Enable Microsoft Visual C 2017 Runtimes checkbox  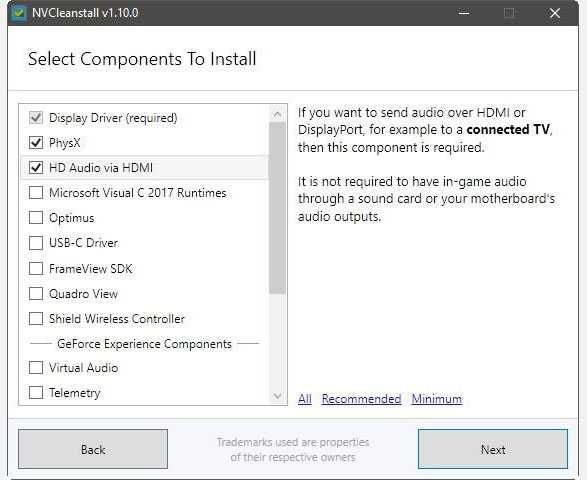(36, 193)
